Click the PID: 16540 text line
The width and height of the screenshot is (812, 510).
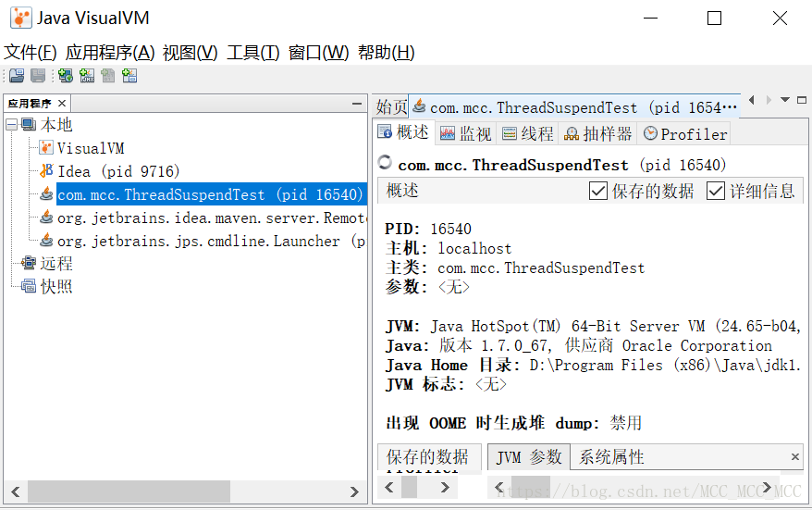[428, 229]
